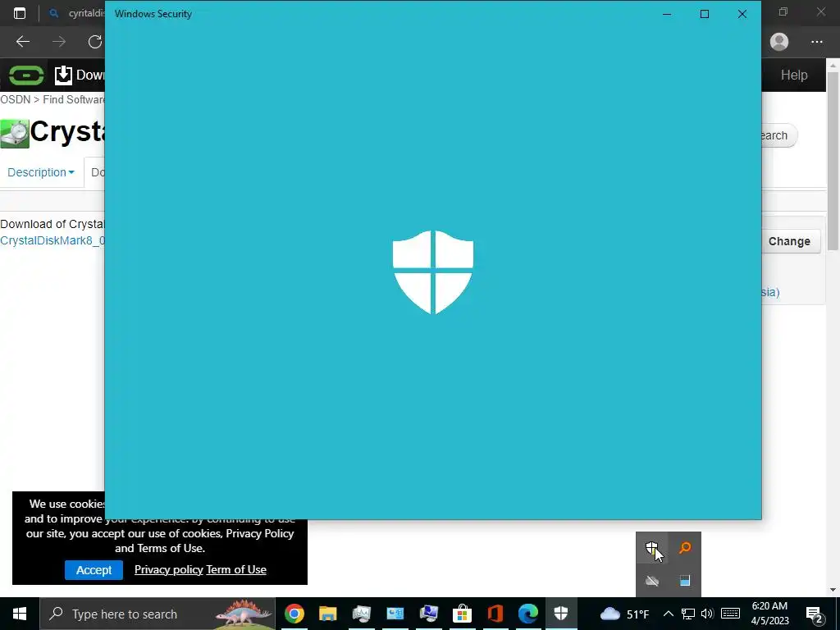Open the touch keyboard icon
The image size is (840, 630).
tap(730, 614)
